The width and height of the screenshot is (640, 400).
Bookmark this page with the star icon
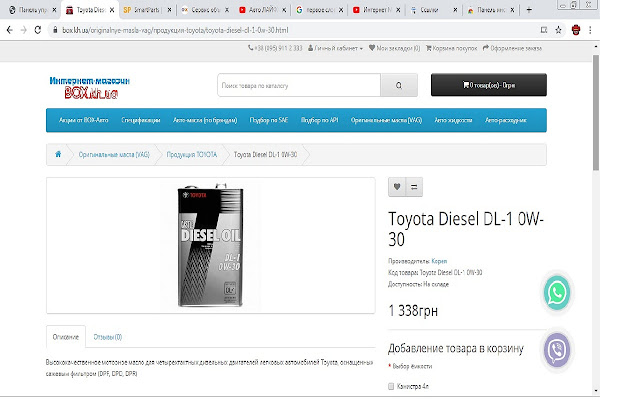(558, 30)
